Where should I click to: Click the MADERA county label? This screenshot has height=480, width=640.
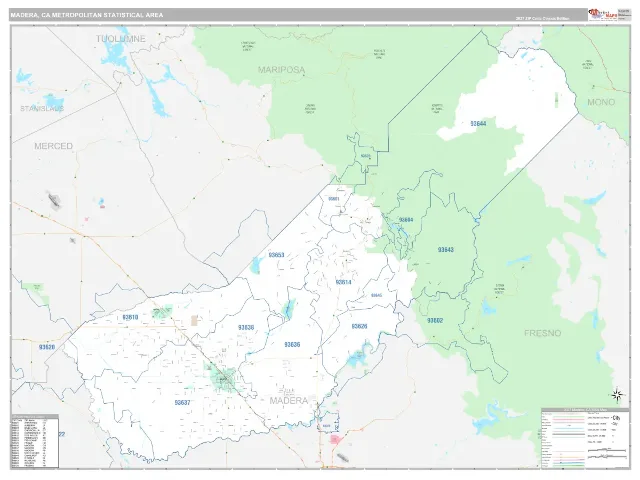(289, 400)
